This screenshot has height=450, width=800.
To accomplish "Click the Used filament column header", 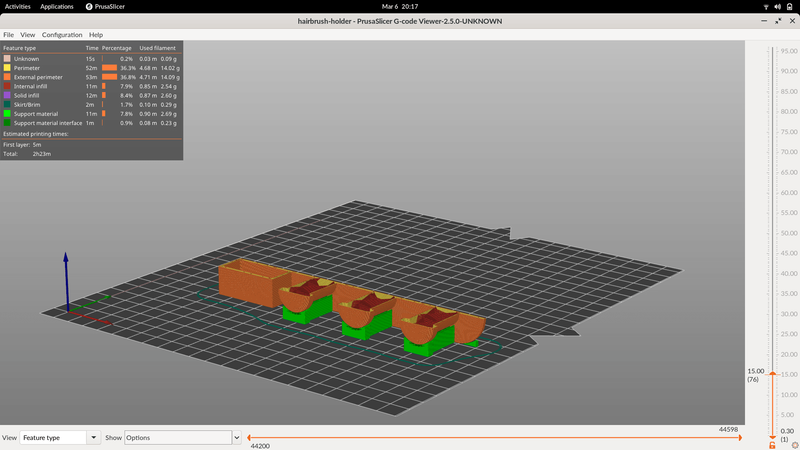I will pos(157,48).
